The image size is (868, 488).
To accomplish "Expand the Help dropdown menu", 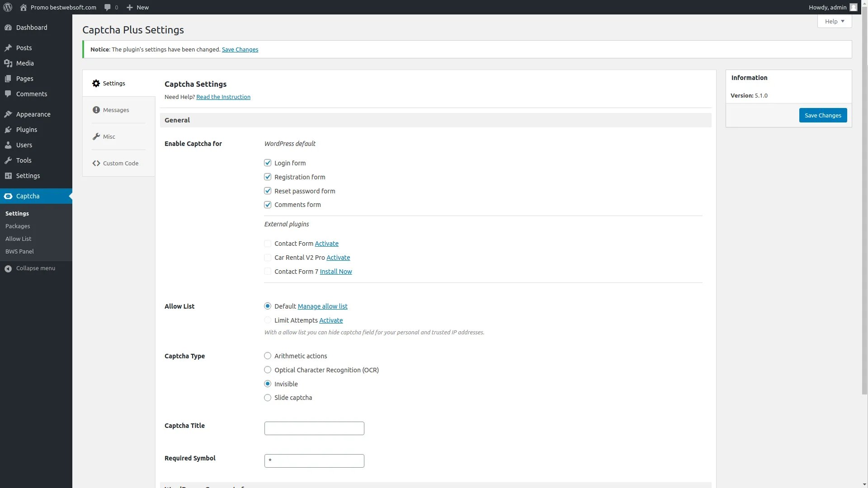I will point(834,21).
